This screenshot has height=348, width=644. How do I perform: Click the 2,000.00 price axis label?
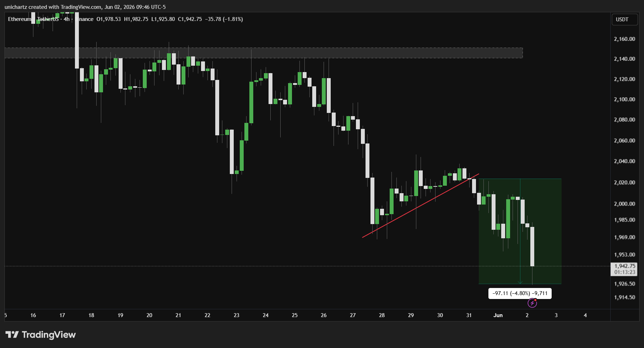point(624,204)
